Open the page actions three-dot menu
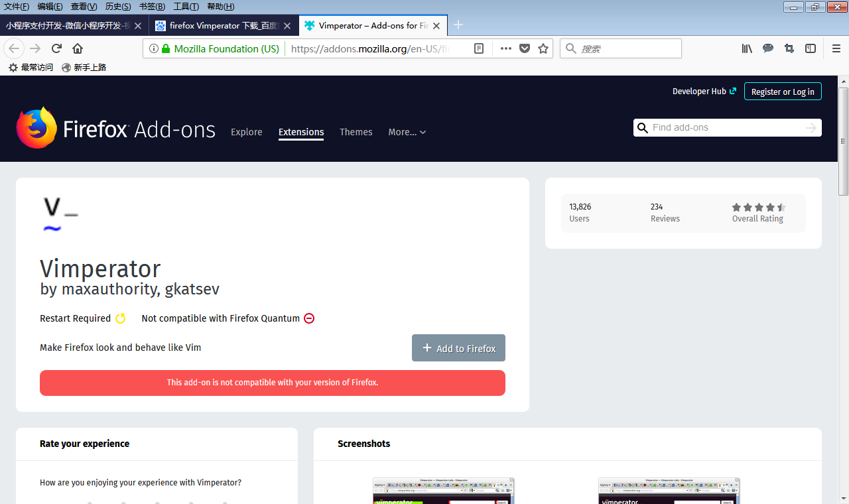849x504 pixels. (506, 48)
